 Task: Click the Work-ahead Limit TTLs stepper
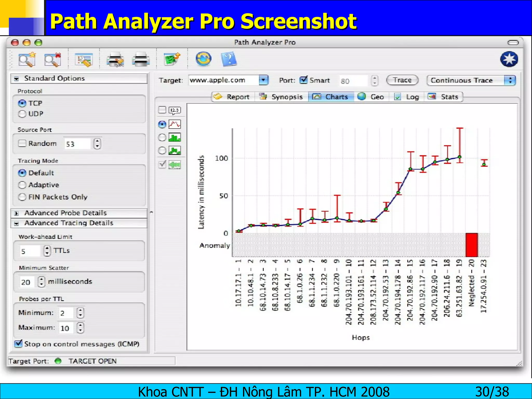[47, 251]
